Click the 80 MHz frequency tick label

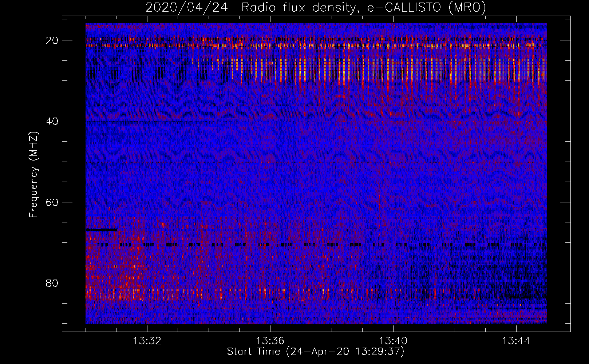[52, 283]
